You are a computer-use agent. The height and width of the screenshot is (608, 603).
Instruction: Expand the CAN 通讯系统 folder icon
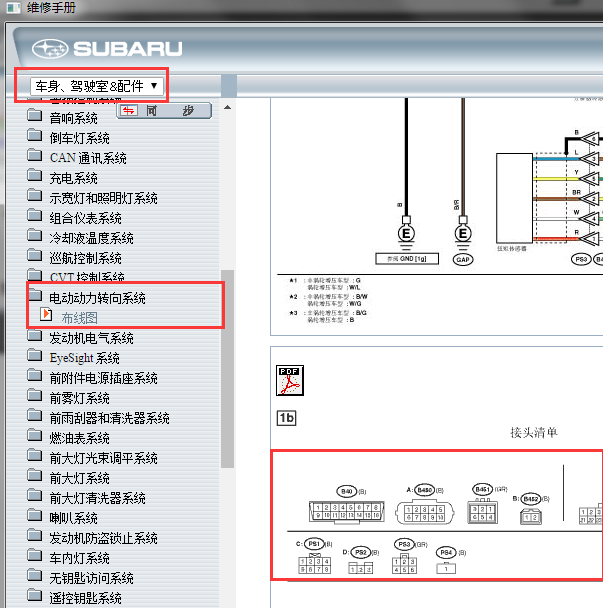click(35, 155)
